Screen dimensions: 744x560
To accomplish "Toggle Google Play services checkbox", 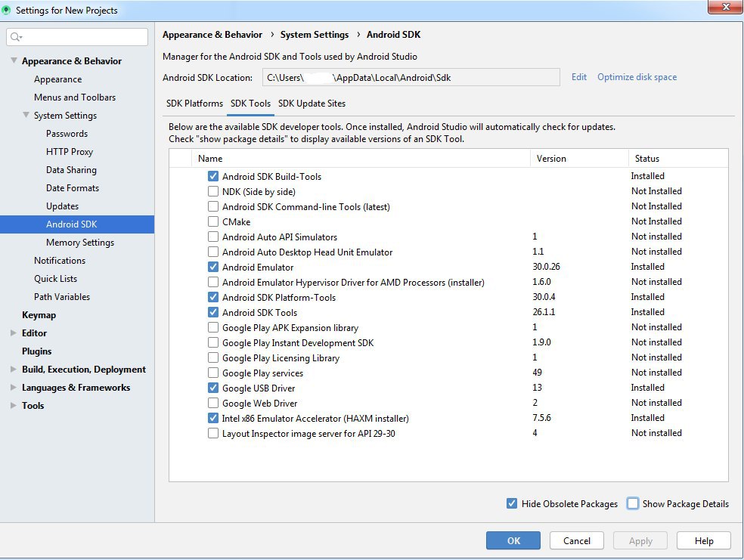I will pyautogui.click(x=213, y=373).
